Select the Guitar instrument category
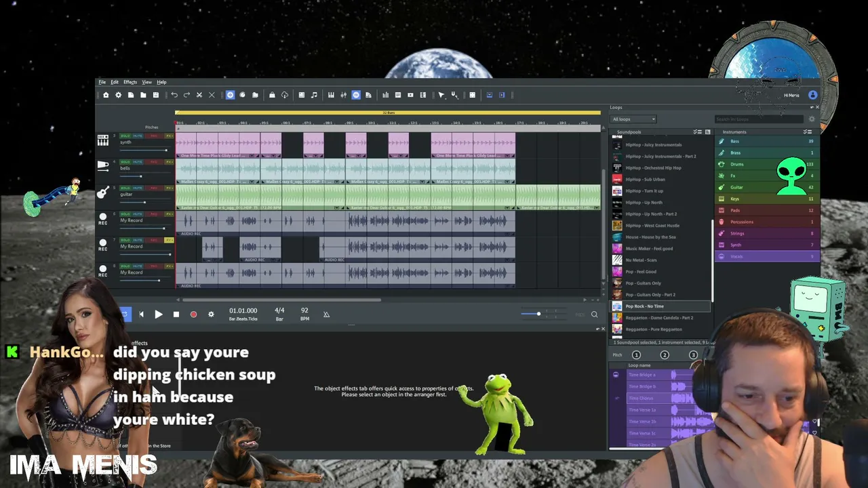The height and width of the screenshot is (488, 868). (767, 187)
